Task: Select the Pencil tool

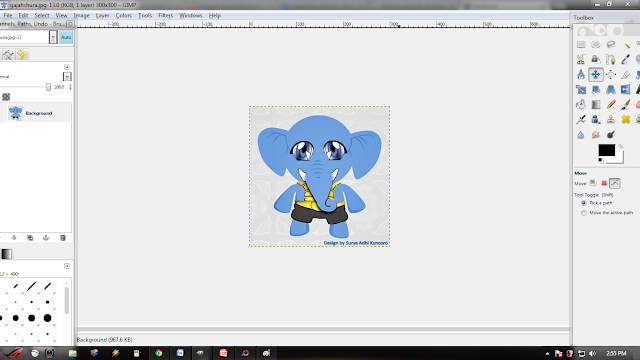Action: [611, 104]
